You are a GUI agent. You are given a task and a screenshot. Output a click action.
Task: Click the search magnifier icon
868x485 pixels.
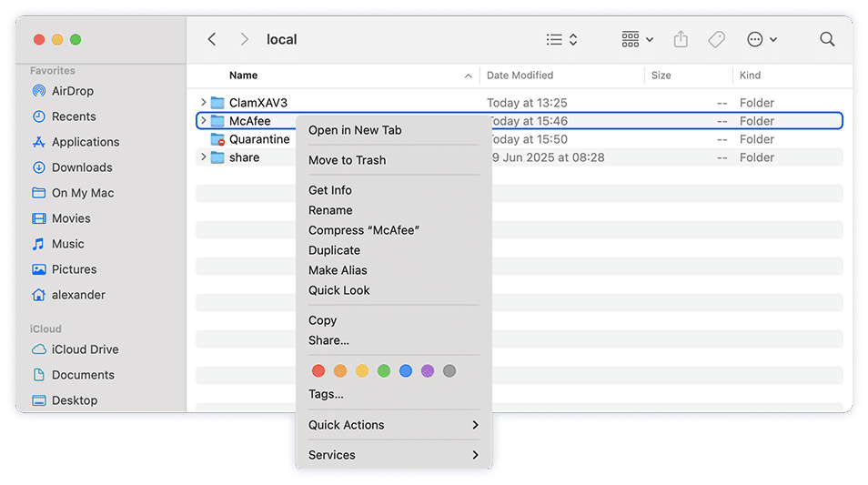tap(827, 39)
